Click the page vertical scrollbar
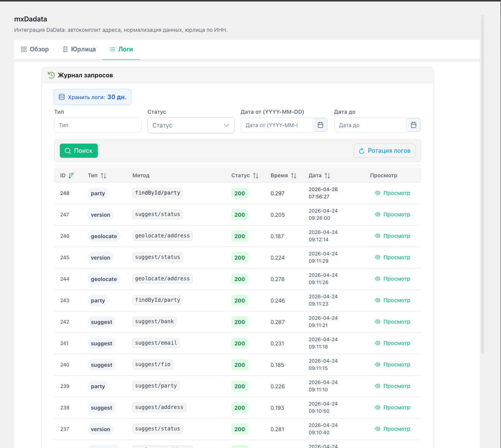This screenshot has width=501, height=448. tap(483, 184)
